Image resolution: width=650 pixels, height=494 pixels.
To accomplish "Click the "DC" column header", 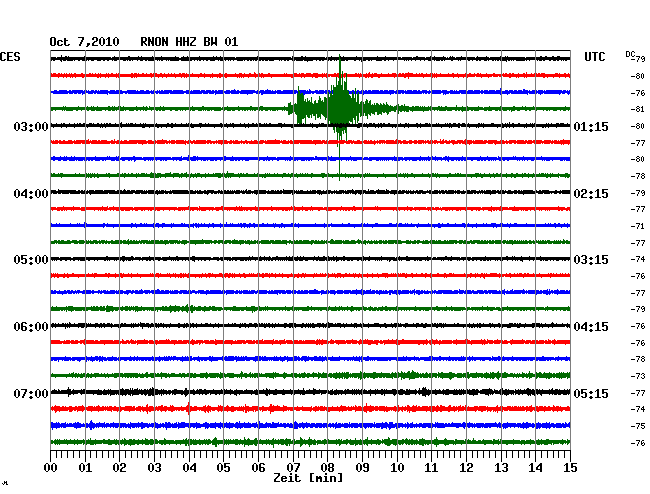I will pos(630,54).
